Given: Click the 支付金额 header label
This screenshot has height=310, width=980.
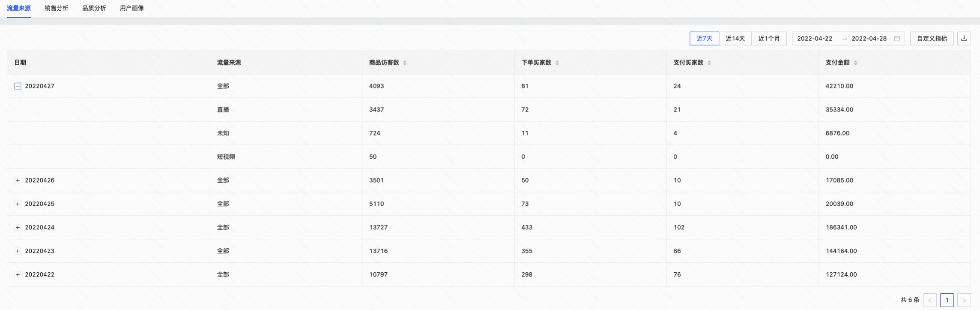Looking at the screenshot, I should [x=837, y=63].
